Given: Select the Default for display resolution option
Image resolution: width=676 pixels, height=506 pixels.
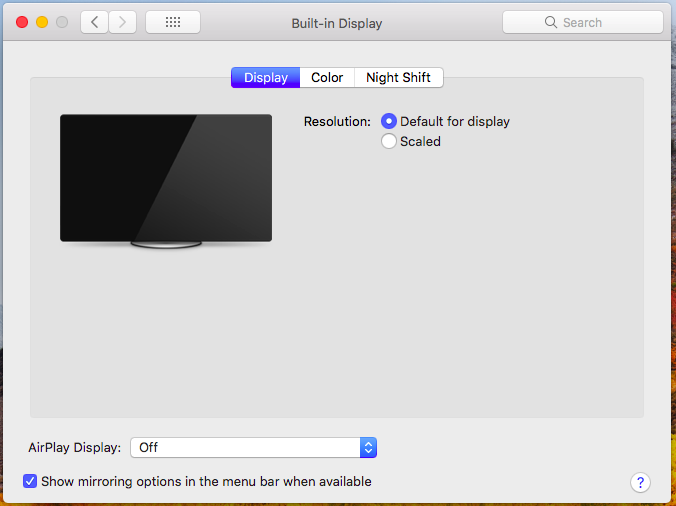Looking at the screenshot, I should (x=389, y=121).
